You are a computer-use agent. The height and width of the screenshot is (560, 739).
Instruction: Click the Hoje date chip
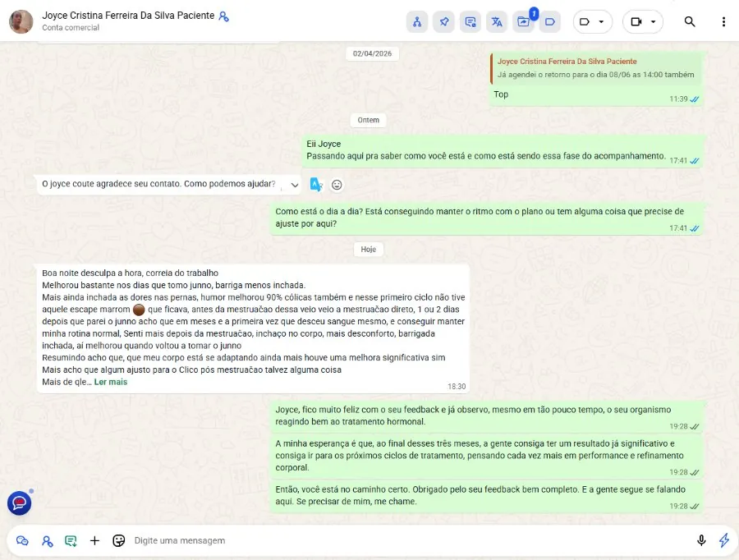(369, 250)
